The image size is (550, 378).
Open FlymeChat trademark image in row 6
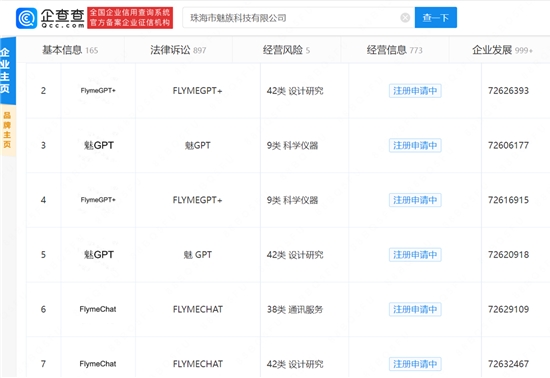click(98, 309)
